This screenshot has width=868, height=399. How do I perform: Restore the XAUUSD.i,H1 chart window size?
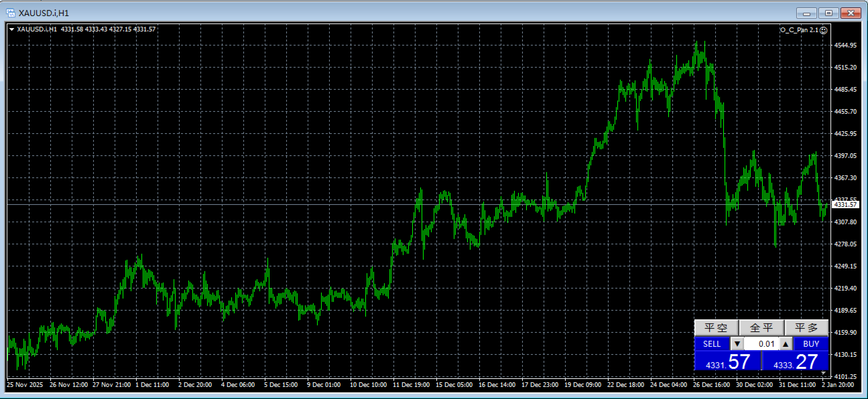(828, 13)
